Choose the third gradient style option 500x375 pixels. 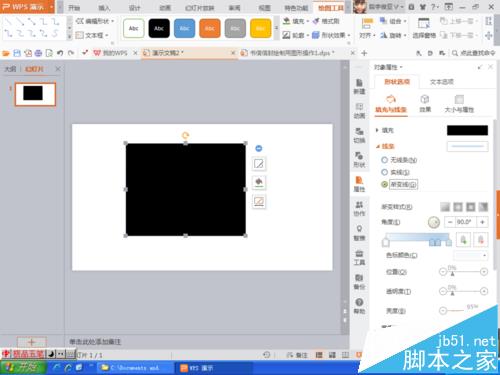pyautogui.click(x=470, y=207)
